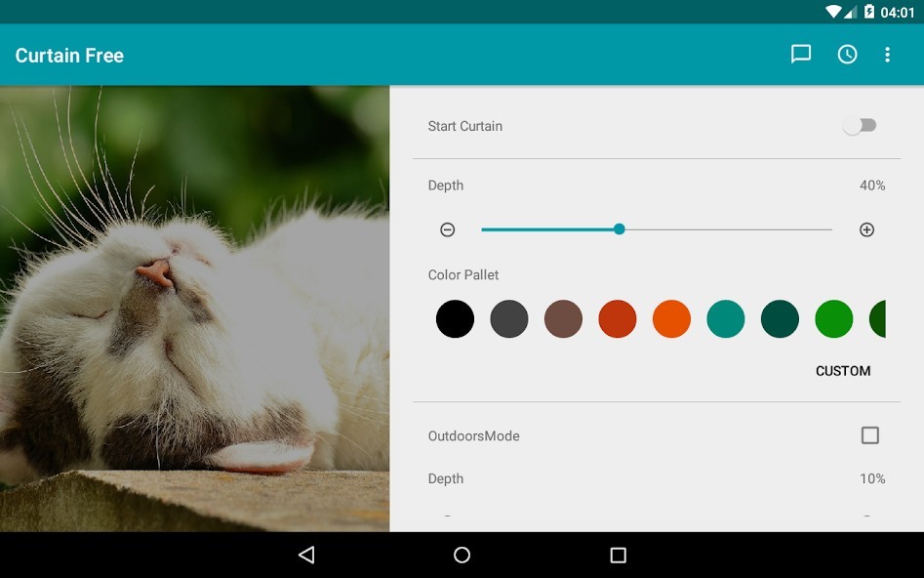Open the CUSTOM color picker button
924x578 pixels.
(843, 371)
